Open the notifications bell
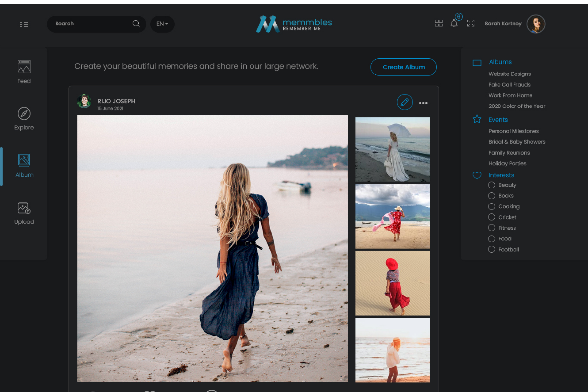 click(x=454, y=24)
